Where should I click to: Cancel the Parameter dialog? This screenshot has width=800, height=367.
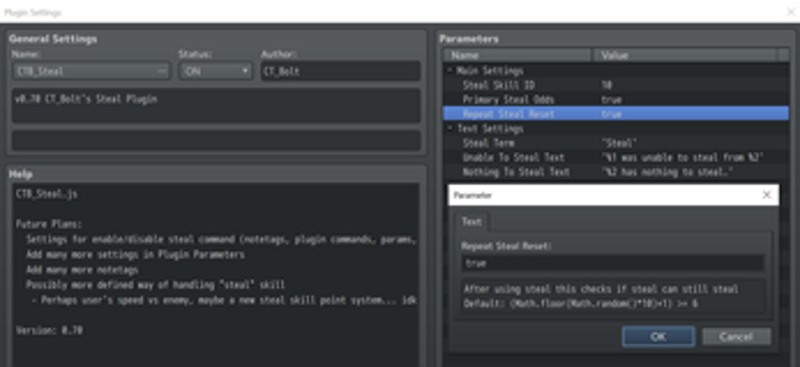pos(736,336)
